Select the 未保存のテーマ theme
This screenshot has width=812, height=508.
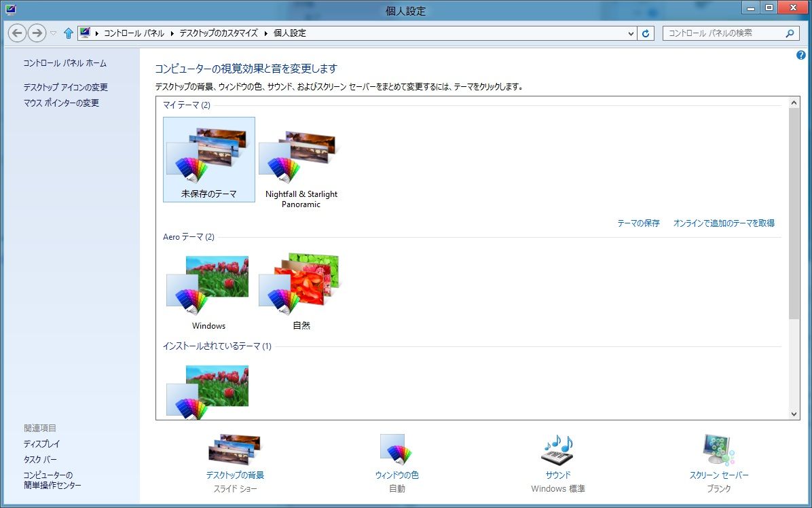click(208, 160)
